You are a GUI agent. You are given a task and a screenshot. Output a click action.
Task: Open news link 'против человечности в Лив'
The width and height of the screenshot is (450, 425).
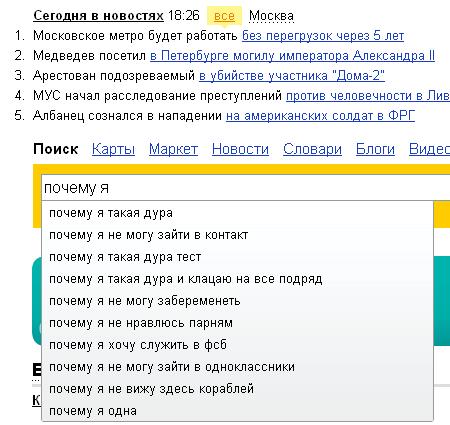click(x=368, y=96)
